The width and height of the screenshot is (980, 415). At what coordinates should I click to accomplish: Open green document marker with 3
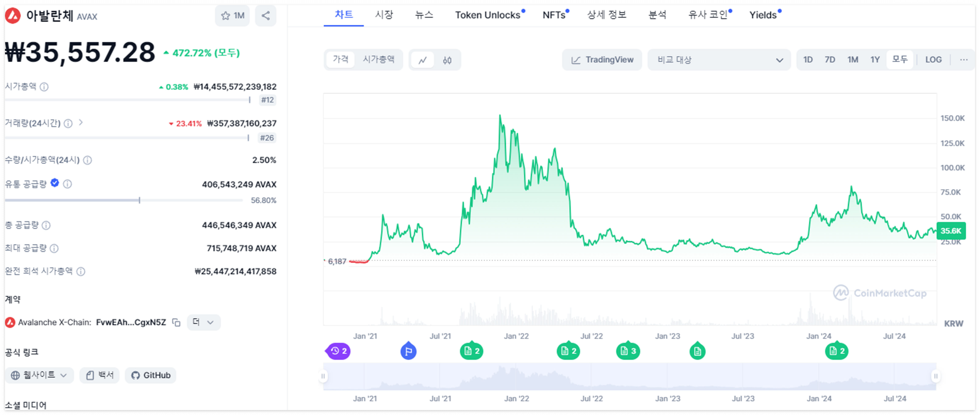(628, 351)
